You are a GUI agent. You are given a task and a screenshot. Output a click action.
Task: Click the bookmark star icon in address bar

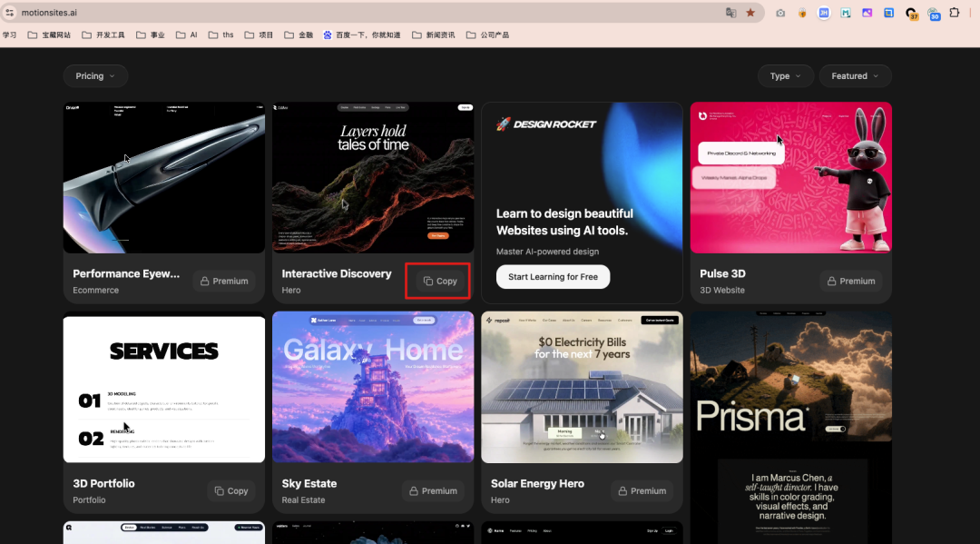pos(750,13)
